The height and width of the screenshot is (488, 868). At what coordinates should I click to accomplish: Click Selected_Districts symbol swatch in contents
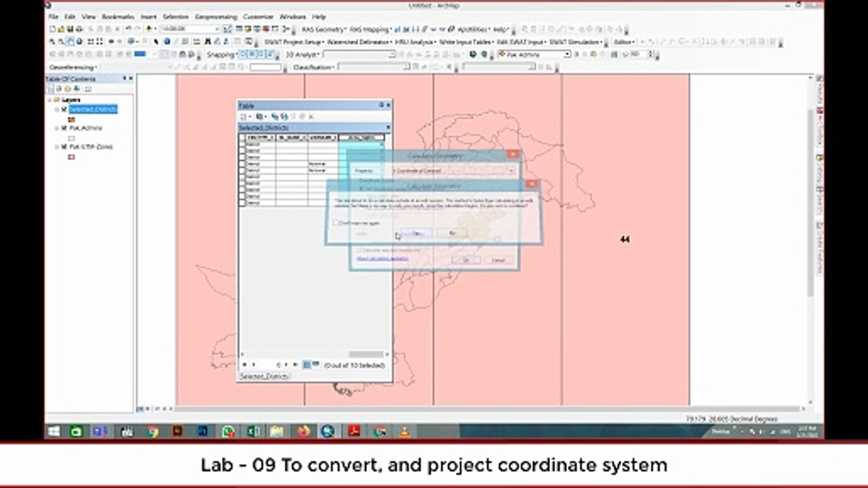click(71, 119)
